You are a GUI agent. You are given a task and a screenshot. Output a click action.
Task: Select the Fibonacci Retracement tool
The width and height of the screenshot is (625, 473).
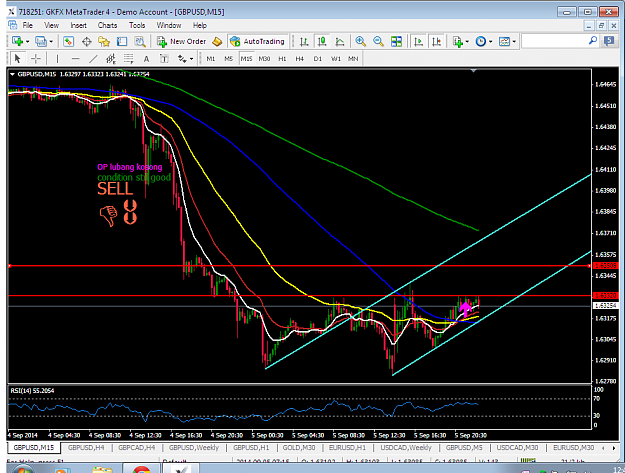tap(128, 59)
